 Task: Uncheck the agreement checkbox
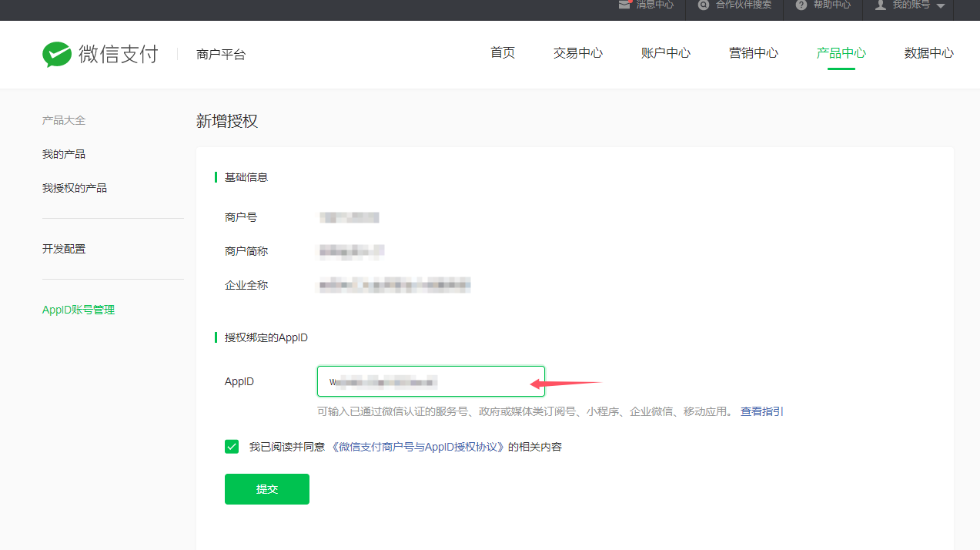click(232, 447)
